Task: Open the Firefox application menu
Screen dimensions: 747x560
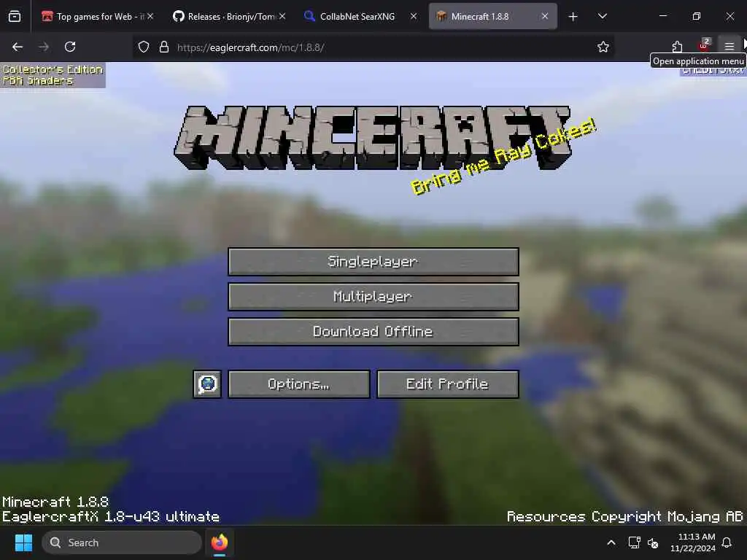Action: click(729, 47)
